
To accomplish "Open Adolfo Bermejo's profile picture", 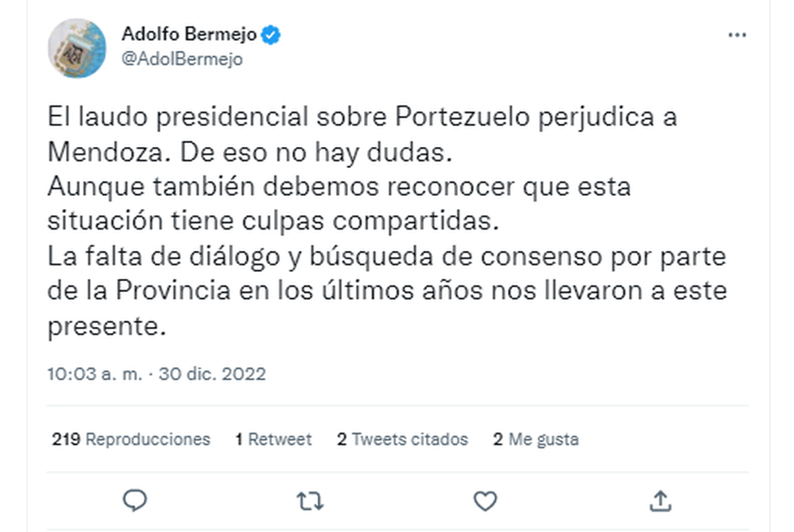I will (x=77, y=48).
